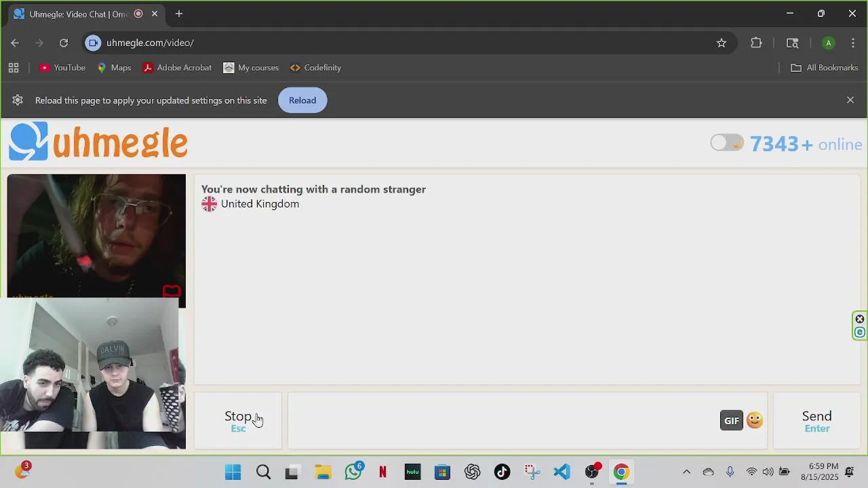Open TikTok from the taskbar
The image size is (868, 488).
click(502, 472)
